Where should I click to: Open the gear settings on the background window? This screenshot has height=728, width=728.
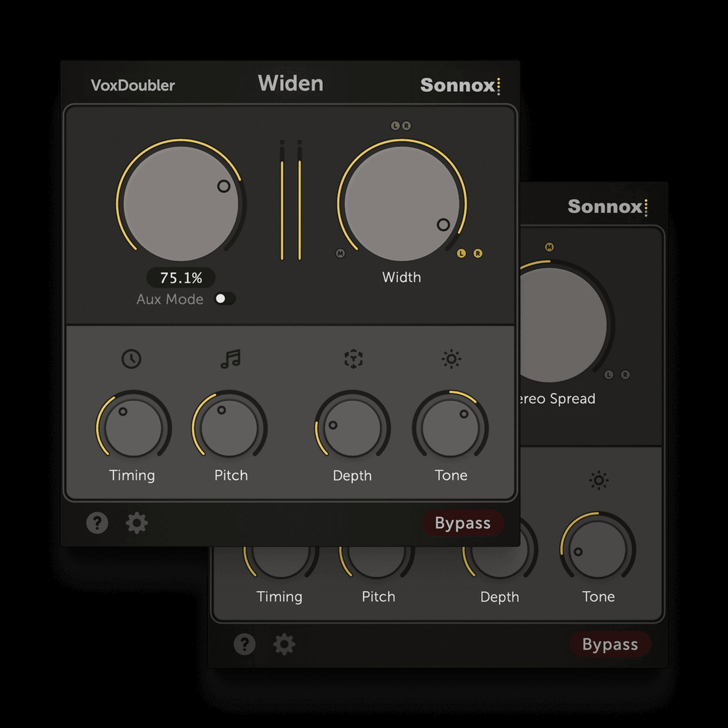pos(284,644)
